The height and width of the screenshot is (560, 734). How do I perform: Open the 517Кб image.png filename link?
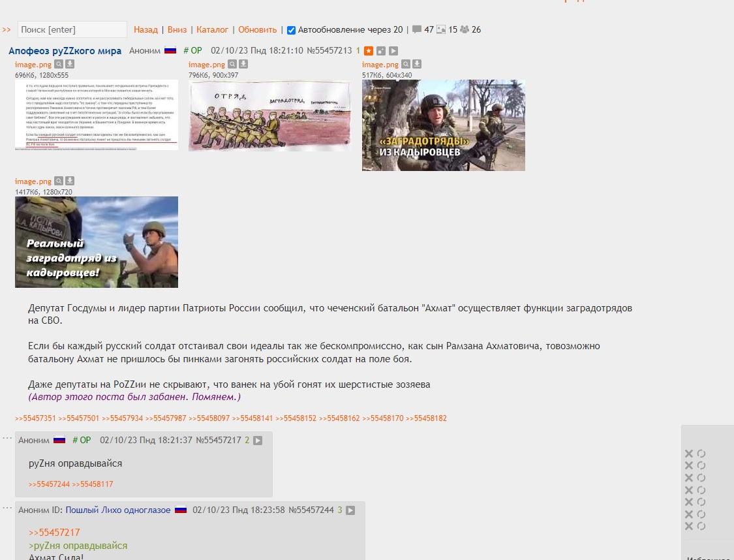380,65
